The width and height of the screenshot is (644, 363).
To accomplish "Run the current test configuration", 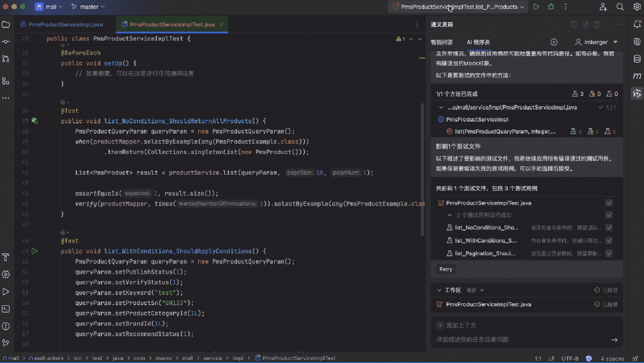I will [537, 7].
